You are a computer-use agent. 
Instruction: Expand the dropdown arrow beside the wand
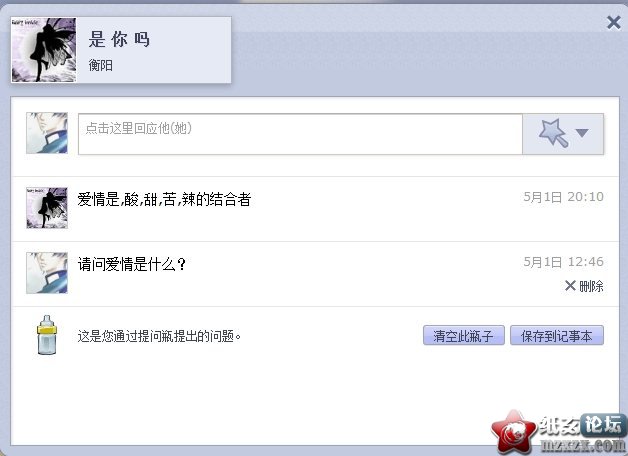(582, 133)
